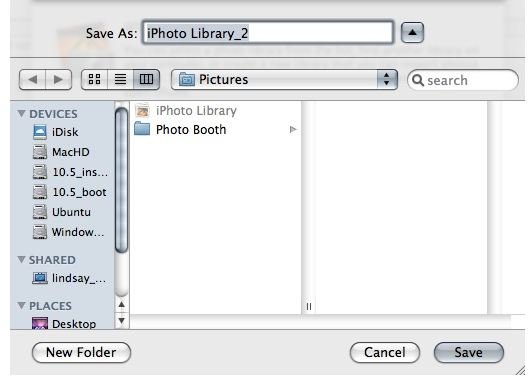Open Desktop in Places

pyautogui.click(x=64, y=323)
